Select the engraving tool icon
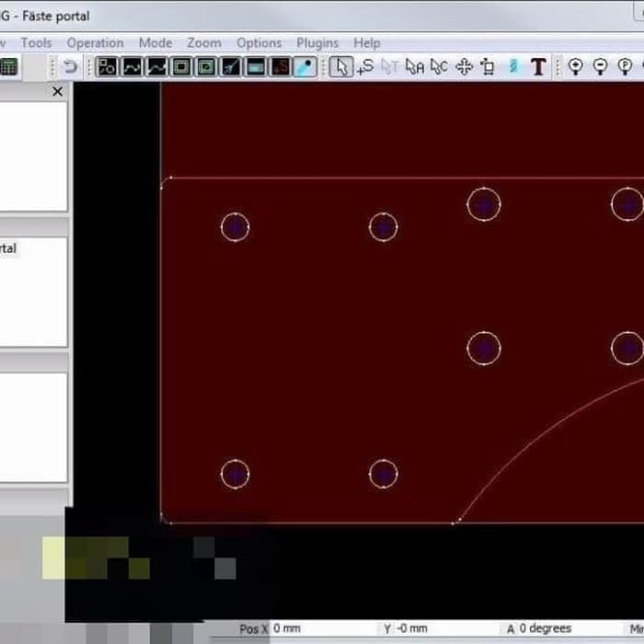 231,66
